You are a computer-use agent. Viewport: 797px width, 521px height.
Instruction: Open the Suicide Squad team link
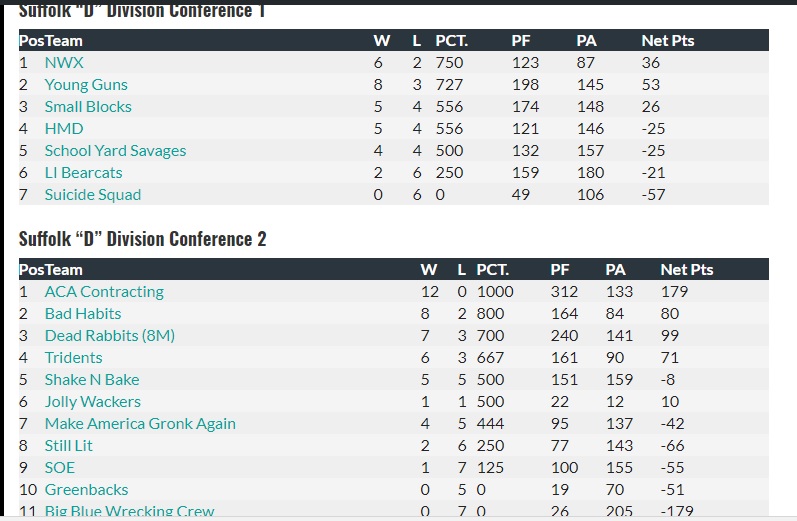pos(93,195)
